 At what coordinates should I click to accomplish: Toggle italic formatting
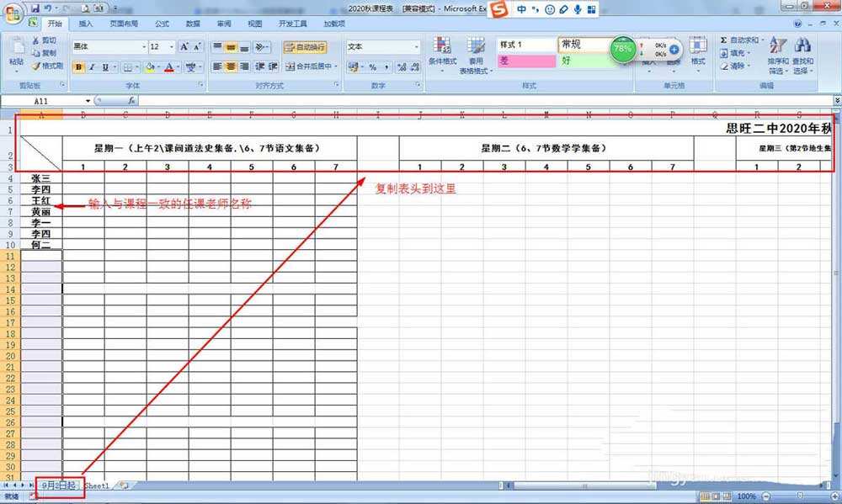tap(92, 67)
